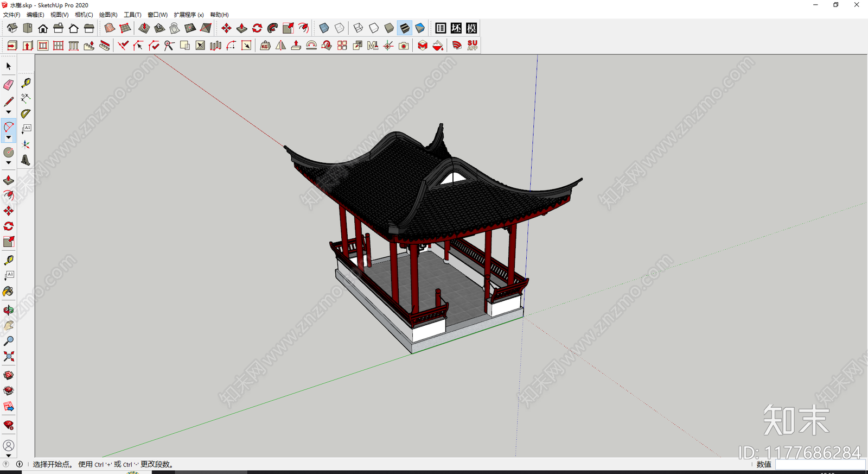Click the 数值 measurements input box
Image resolution: width=868 pixels, height=474 pixels.
point(820,464)
